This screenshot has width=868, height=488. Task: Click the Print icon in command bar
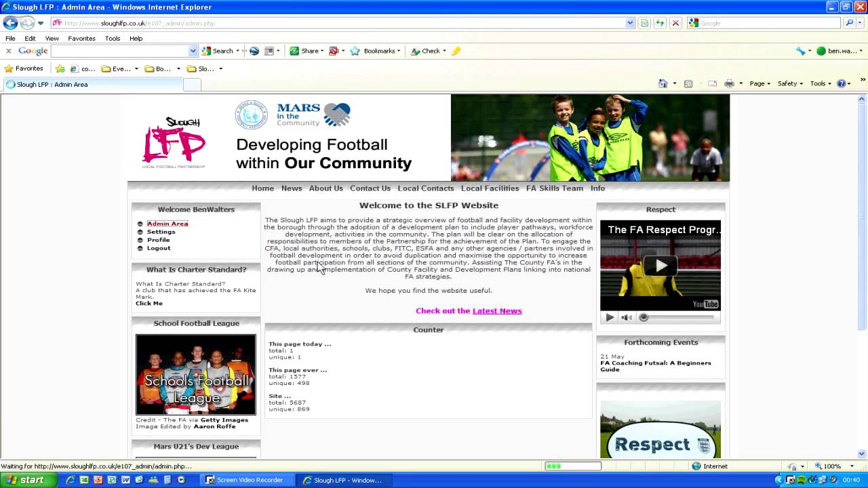coord(730,83)
